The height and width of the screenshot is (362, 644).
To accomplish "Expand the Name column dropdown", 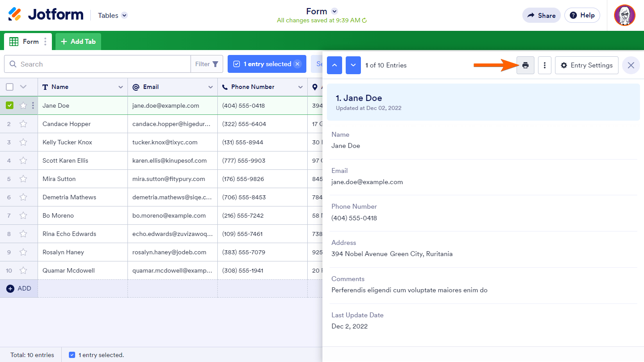I will pyautogui.click(x=120, y=87).
